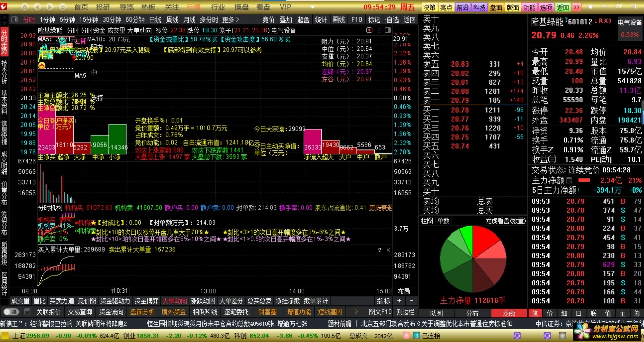Toggle -自选 watchlist membership

pyautogui.click(x=392, y=20)
